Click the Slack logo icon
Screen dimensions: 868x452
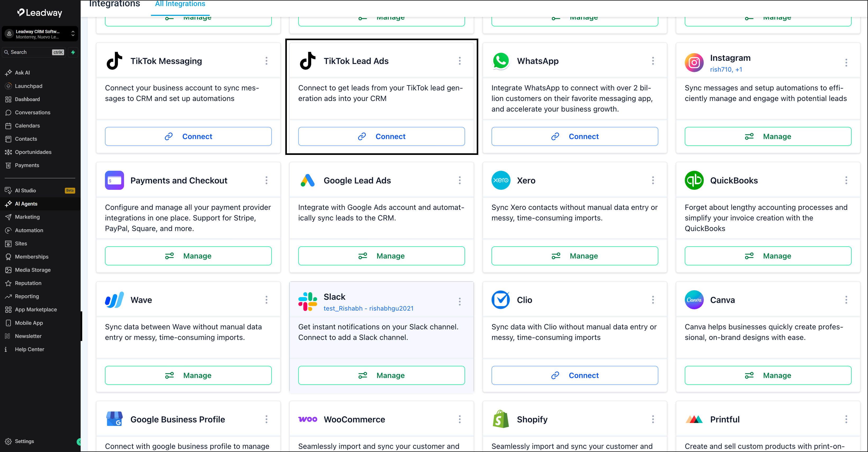(308, 302)
